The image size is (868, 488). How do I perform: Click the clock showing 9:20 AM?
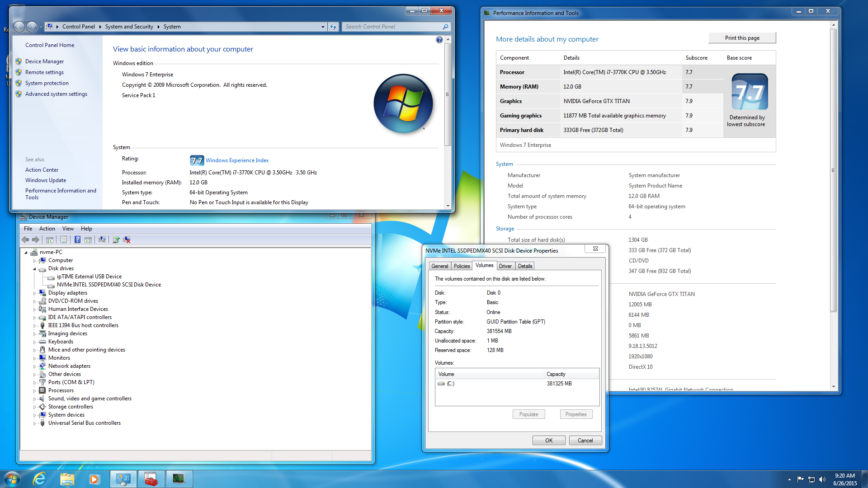(844, 476)
